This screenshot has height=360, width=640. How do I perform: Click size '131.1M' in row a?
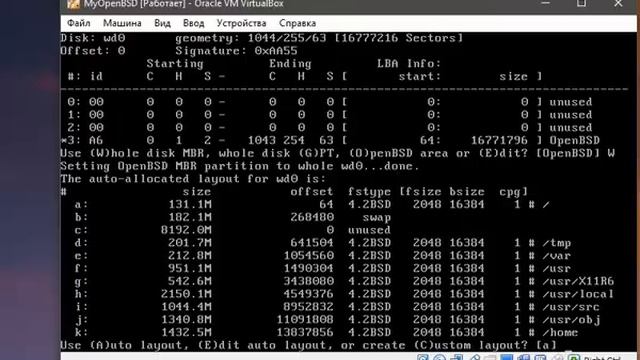190,204
